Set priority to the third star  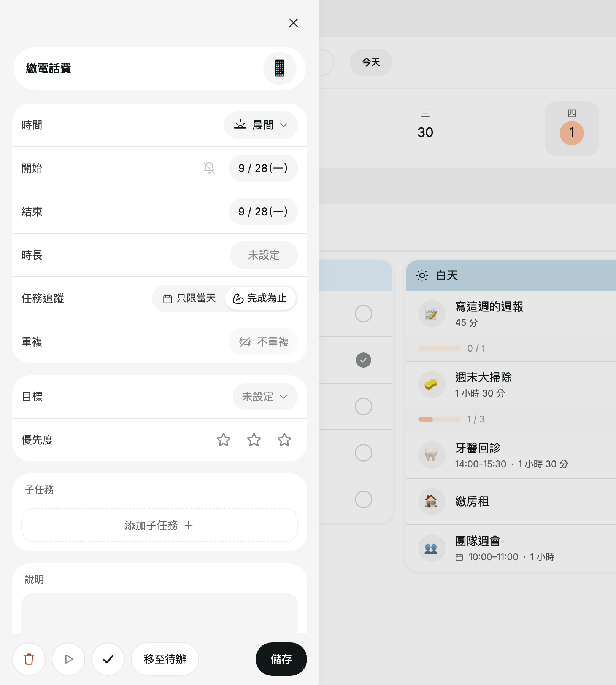pos(284,440)
